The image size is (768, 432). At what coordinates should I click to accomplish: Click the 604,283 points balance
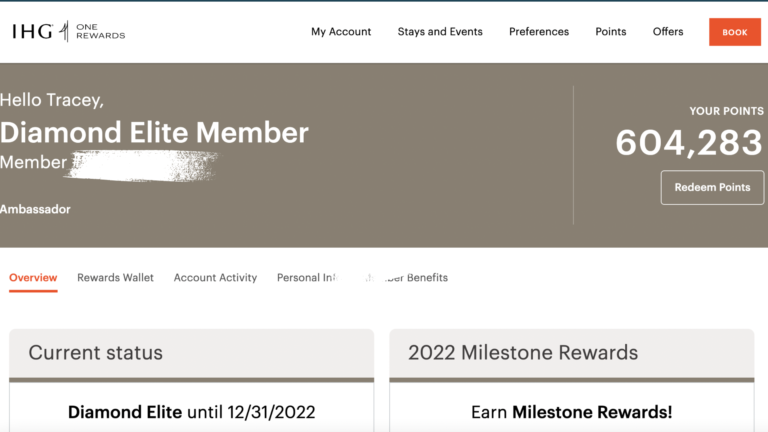(689, 143)
